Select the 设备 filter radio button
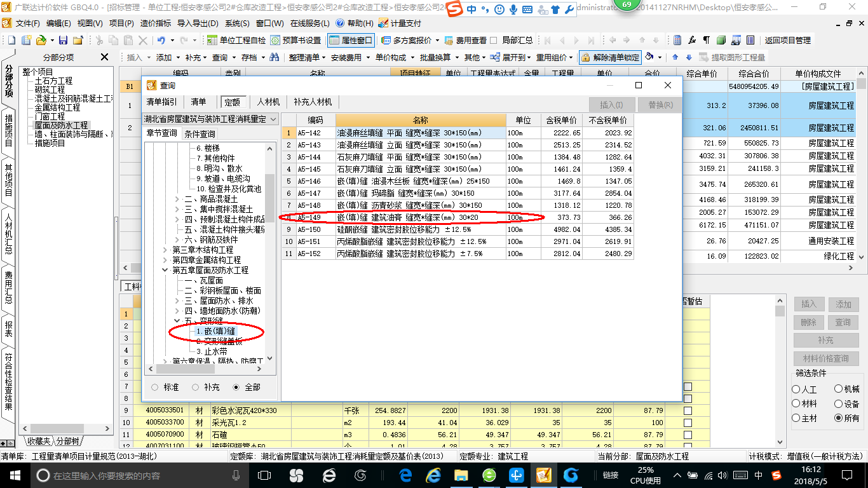Viewport: 868px width, 488px height. tap(839, 403)
